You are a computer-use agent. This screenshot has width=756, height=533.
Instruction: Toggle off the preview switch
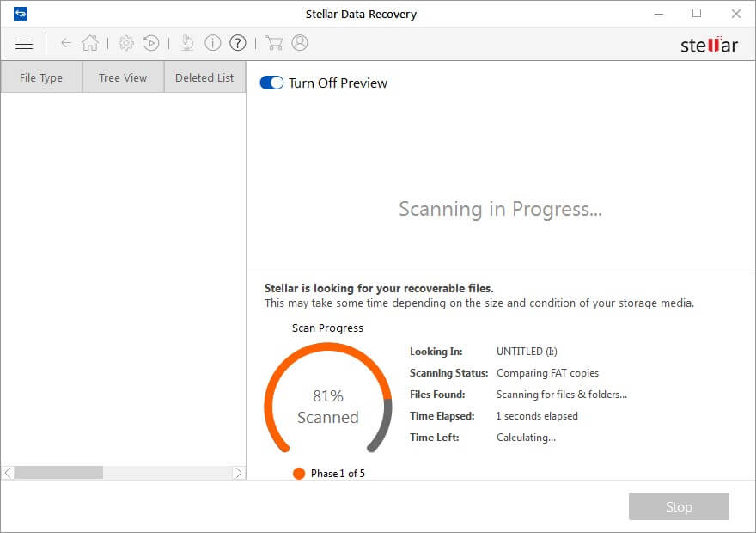[x=271, y=83]
